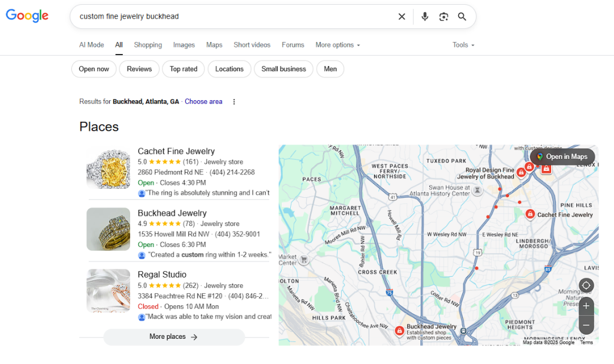Click the Cachet Fine Jewelry map pin
The image size is (614, 364).
click(x=530, y=214)
